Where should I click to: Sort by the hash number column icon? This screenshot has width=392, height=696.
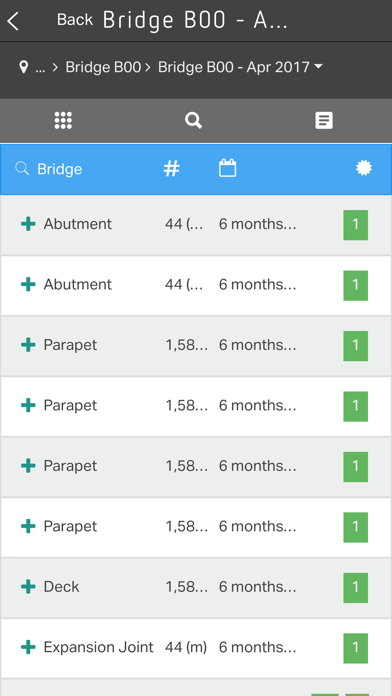pyautogui.click(x=171, y=169)
